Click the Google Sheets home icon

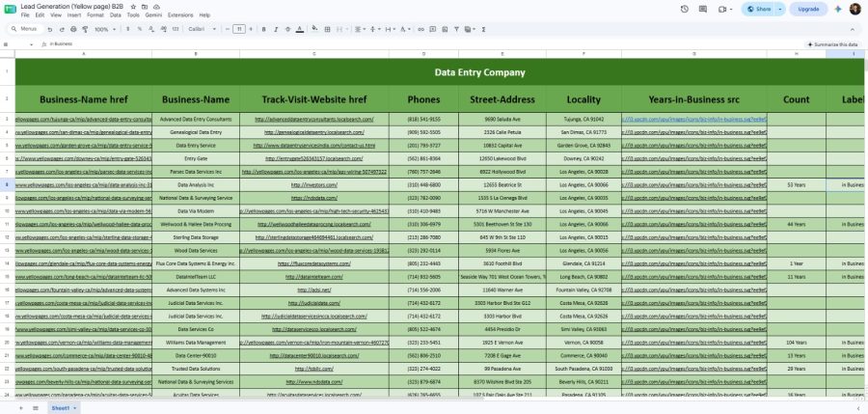tap(10, 10)
